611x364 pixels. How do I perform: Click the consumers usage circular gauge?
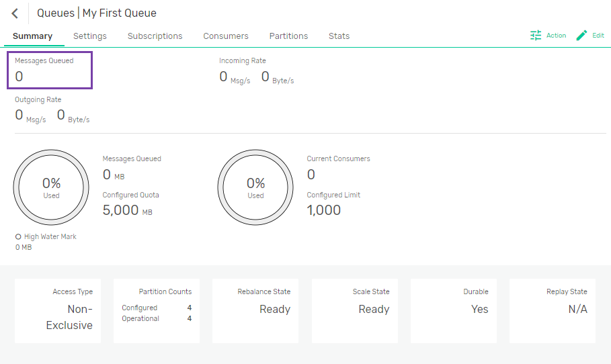(x=255, y=187)
